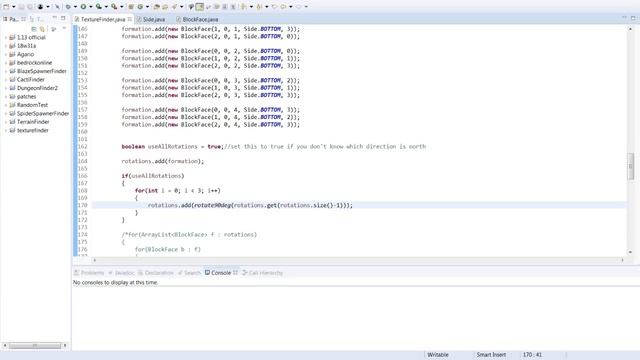Click the Back navigation arrow icon
640x360 pixels.
point(283,7)
